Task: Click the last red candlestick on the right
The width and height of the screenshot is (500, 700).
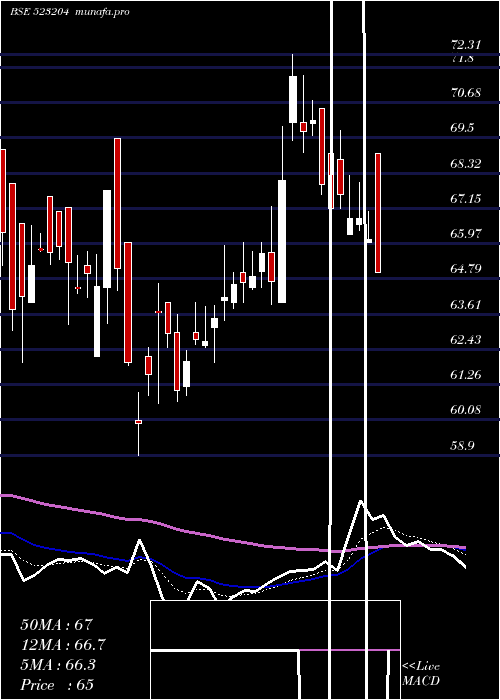Action: pyautogui.click(x=378, y=212)
